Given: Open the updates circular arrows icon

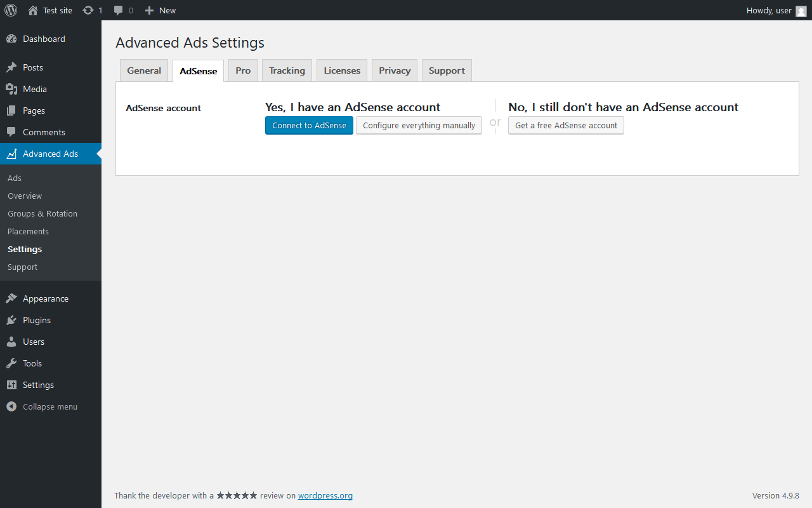Looking at the screenshot, I should (x=88, y=10).
